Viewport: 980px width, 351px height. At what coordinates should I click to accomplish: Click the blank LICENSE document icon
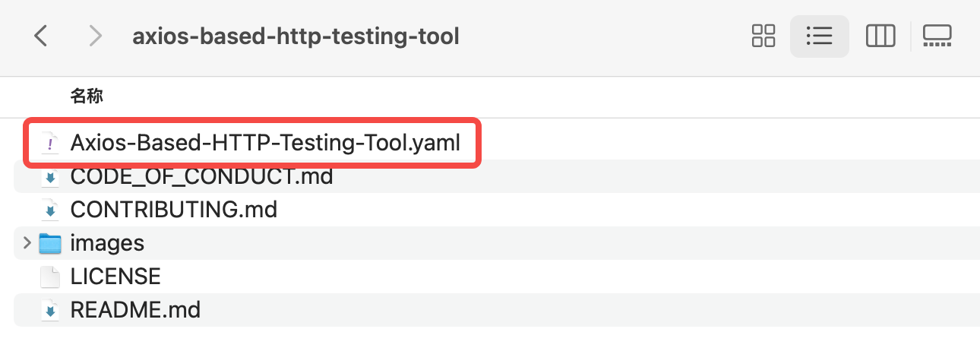50,277
